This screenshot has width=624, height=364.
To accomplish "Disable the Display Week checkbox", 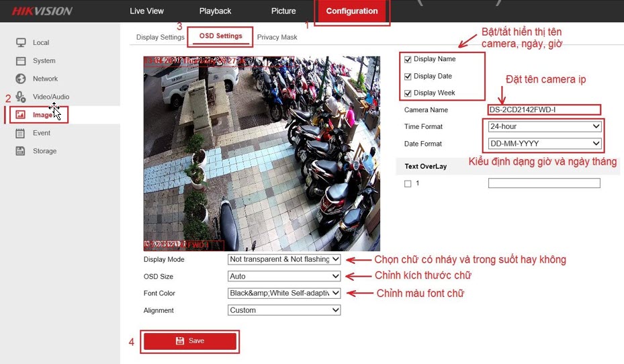I will 408,93.
